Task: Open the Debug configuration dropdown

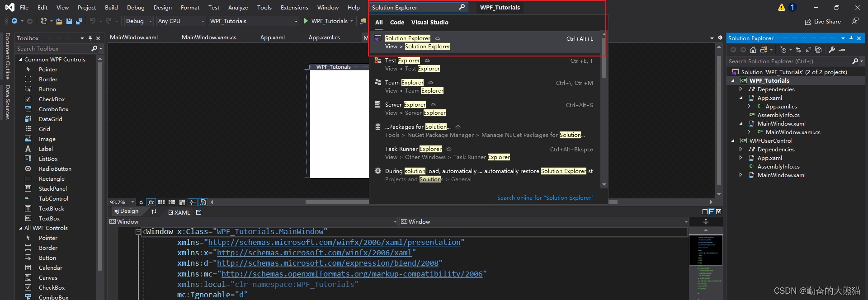Action: tap(139, 21)
